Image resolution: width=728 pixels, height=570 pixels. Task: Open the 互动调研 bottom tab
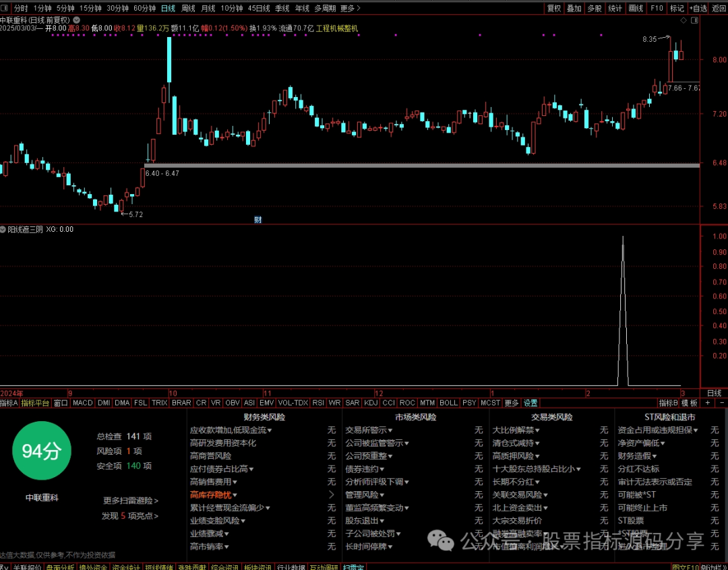[324, 567]
